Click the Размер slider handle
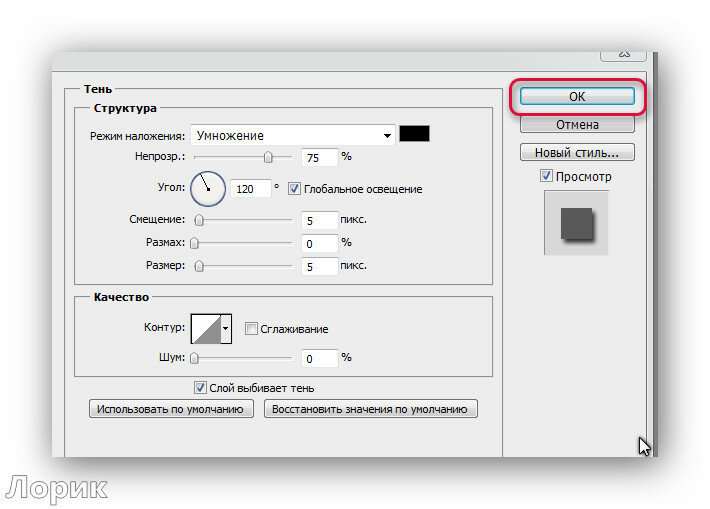Image resolution: width=710 pixels, height=509 pixels. click(x=199, y=266)
